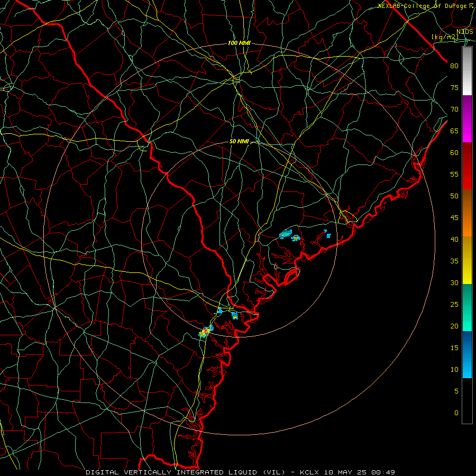This screenshot has width=476, height=476.
Task: Click the "50 NMI" range ring label
Action: click(239, 141)
